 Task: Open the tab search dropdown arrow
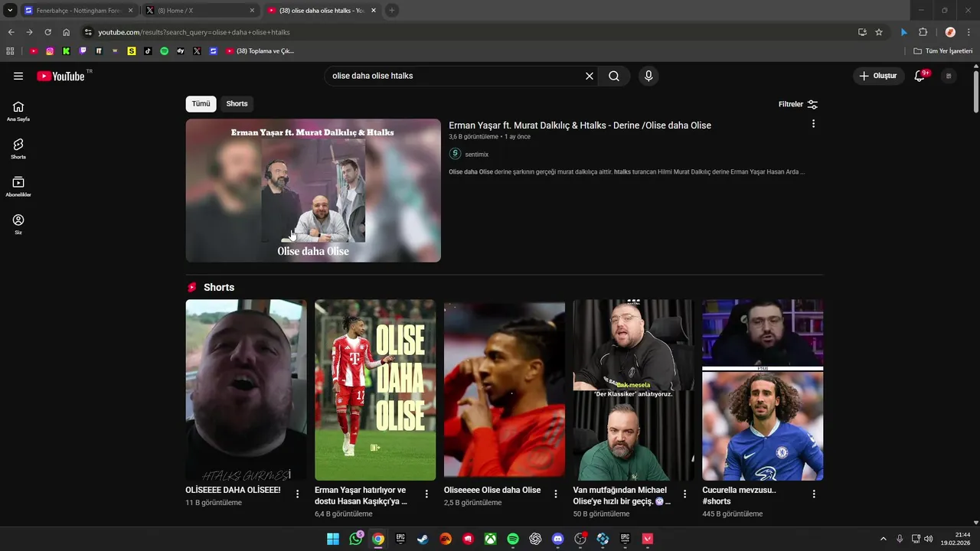point(10,10)
